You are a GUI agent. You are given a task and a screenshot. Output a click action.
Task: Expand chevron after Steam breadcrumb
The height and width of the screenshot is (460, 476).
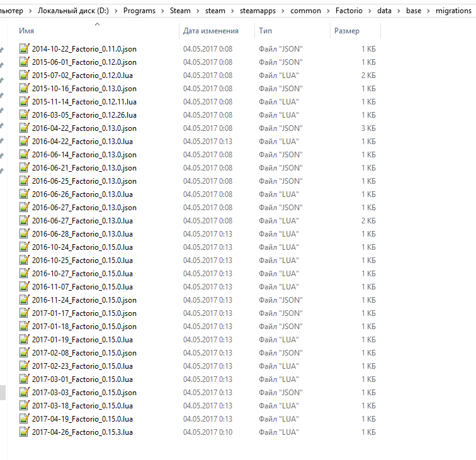(198, 11)
